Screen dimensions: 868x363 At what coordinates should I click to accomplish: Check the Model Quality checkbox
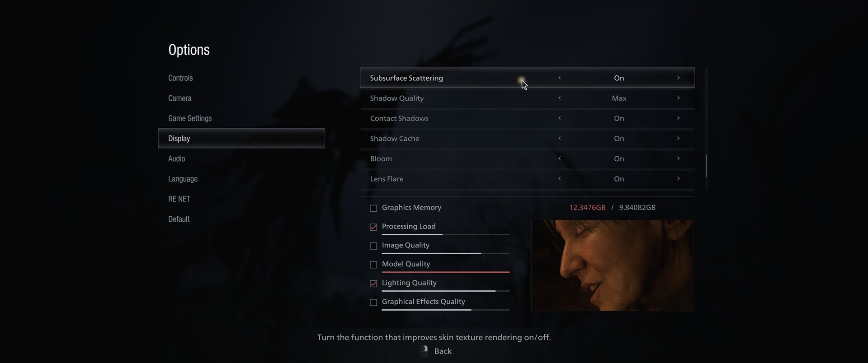[x=373, y=265]
